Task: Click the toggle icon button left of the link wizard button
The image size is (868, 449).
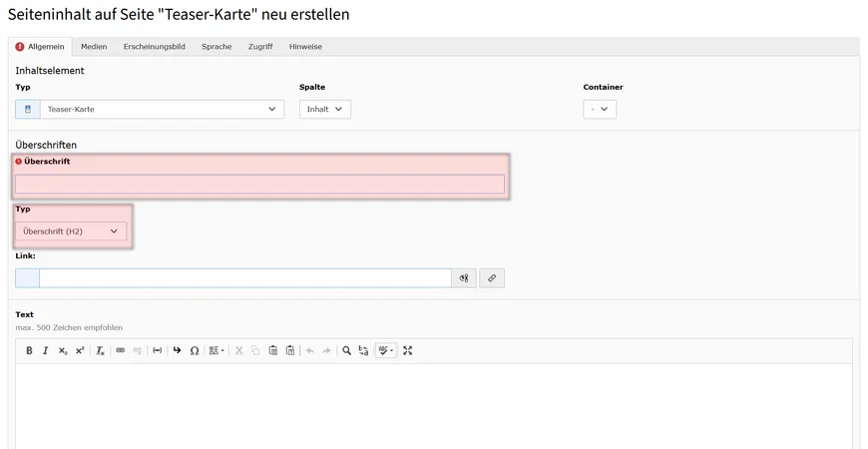Action: click(464, 278)
